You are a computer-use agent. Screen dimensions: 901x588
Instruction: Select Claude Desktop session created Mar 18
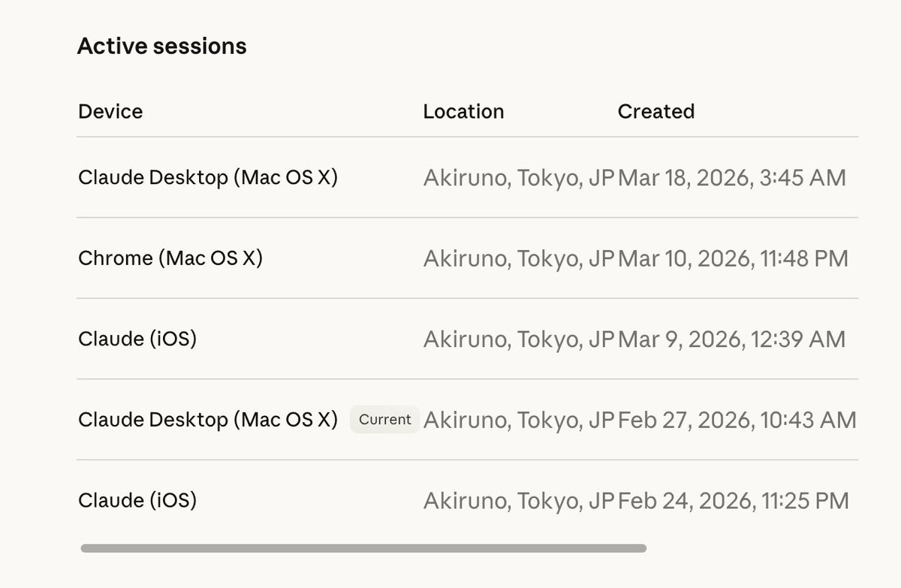(x=467, y=178)
